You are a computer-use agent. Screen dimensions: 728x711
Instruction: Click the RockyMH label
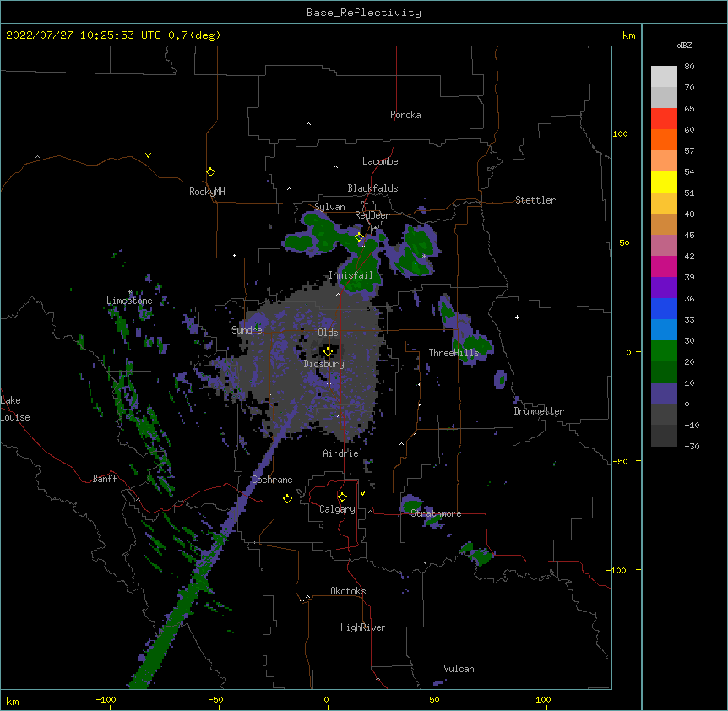(207, 192)
